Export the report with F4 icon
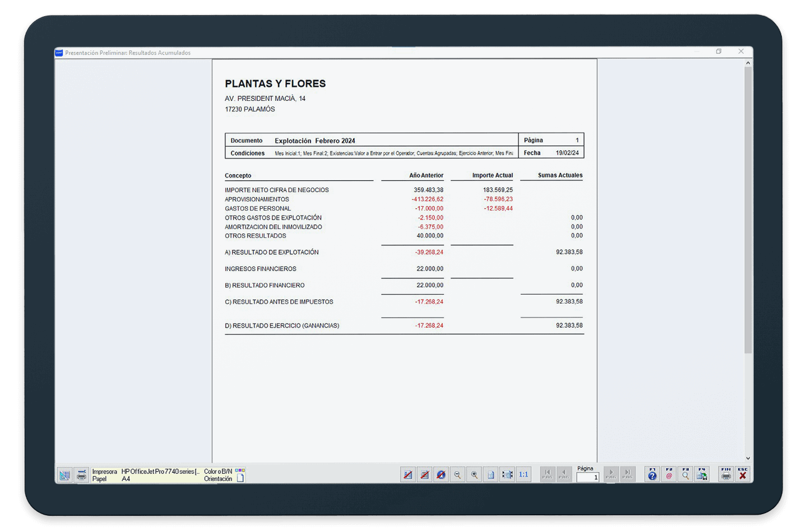Viewport: 807px width, 532px height. 702,474
